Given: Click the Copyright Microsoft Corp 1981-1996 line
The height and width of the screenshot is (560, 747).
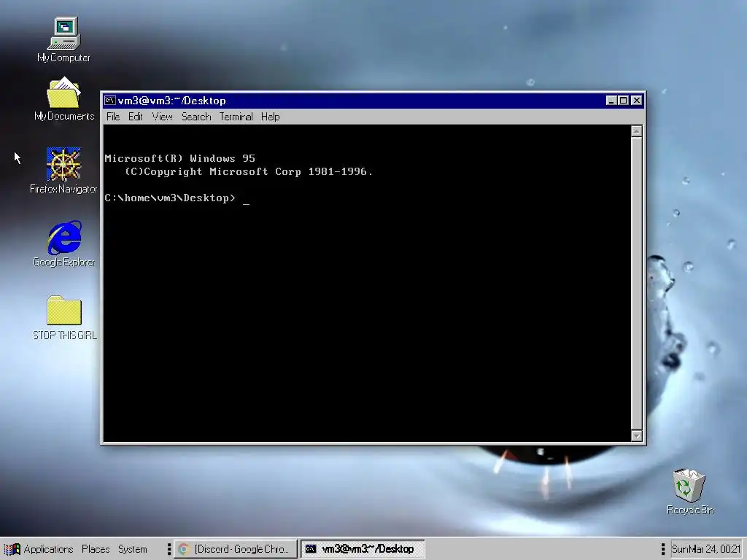Looking at the screenshot, I should click(248, 172).
